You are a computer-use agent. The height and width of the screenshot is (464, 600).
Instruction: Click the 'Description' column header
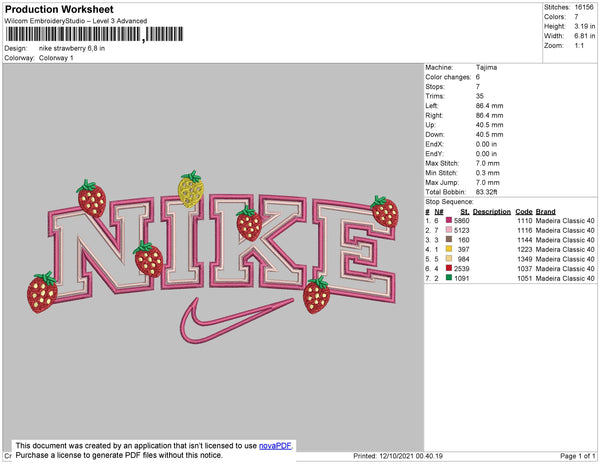492,212
